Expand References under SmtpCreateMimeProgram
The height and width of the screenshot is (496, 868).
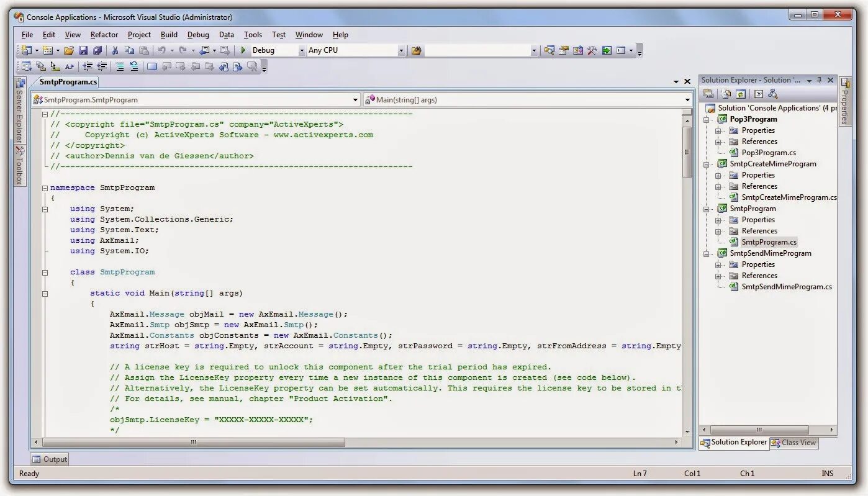pos(718,186)
